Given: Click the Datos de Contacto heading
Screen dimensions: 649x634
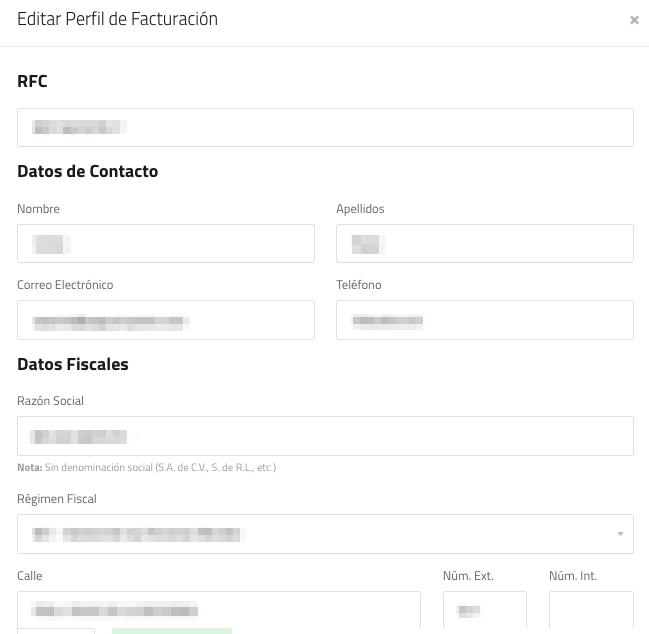Looking at the screenshot, I should click(x=88, y=171).
